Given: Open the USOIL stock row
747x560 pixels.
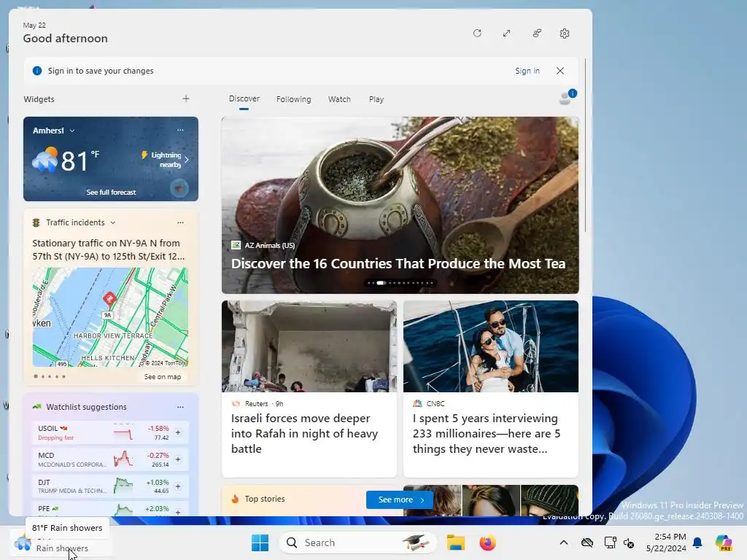Looking at the screenshot, I should click(111, 432).
